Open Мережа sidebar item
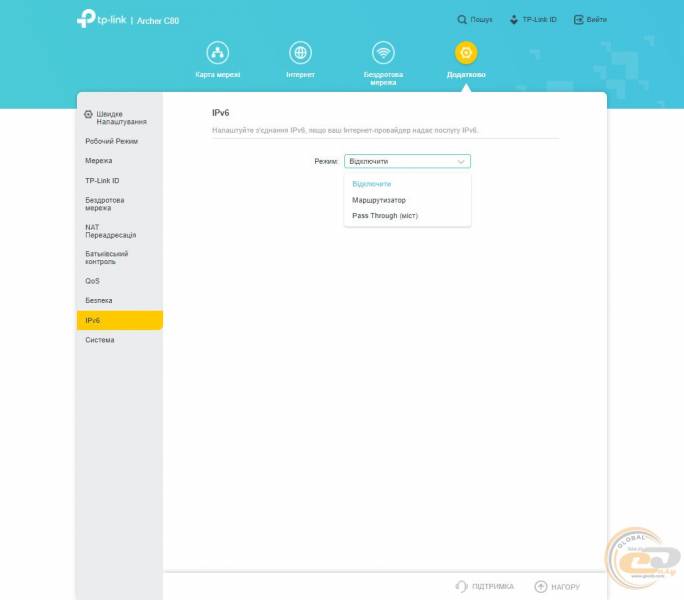 [120, 161]
